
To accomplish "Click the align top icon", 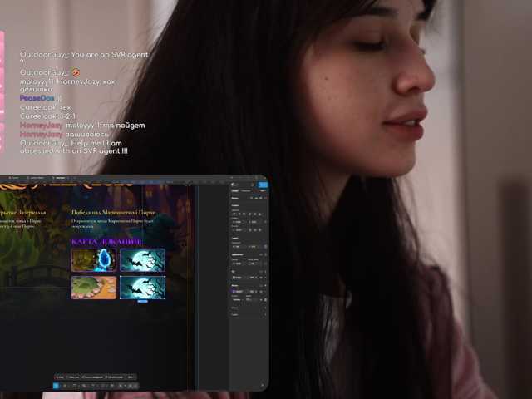I will point(249,214).
